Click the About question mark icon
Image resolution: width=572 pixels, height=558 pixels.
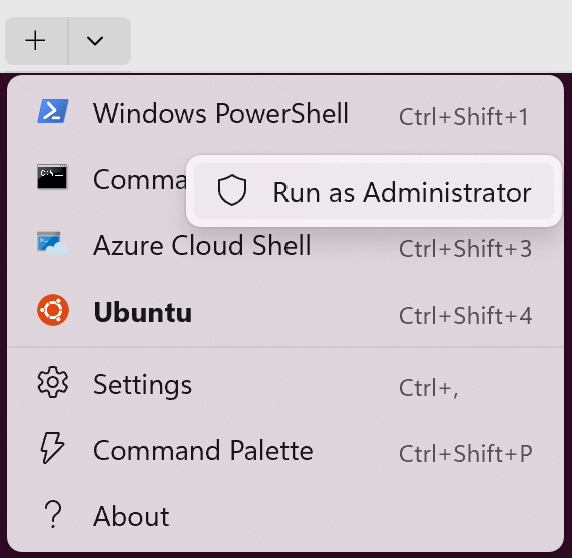click(x=53, y=514)
